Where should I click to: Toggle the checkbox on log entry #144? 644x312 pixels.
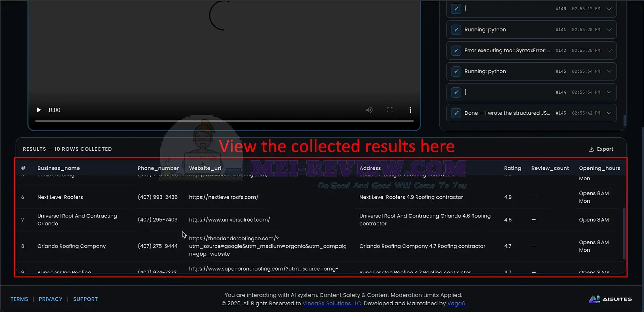456,92
